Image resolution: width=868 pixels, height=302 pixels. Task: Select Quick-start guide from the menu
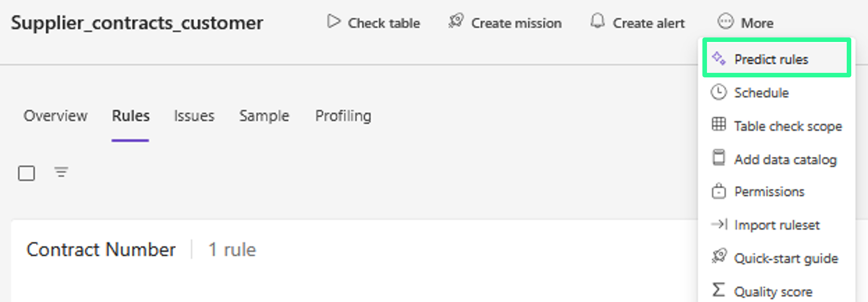click(786, 258)
